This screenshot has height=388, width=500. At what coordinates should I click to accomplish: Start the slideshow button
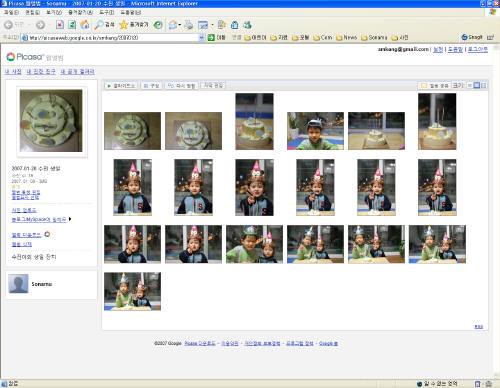tap(121, 86)
